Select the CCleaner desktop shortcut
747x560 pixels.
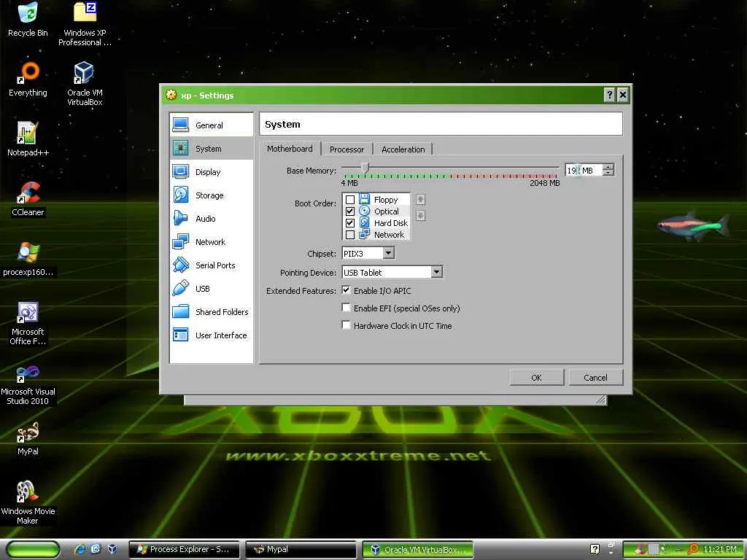(x=28, y=199)
